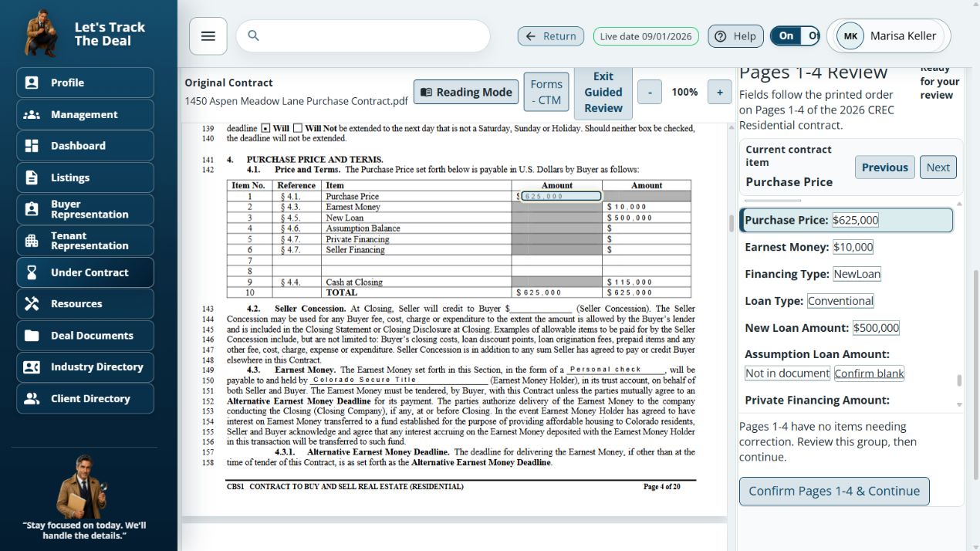Screen dimensions: 980x551
Task: Click the contract PDF file name
Action: 296,101
